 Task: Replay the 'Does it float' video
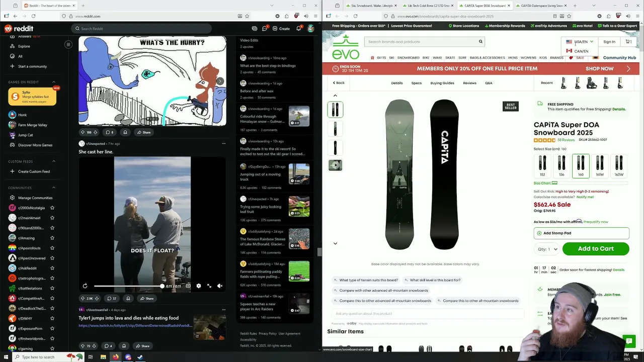coord(85,286)
